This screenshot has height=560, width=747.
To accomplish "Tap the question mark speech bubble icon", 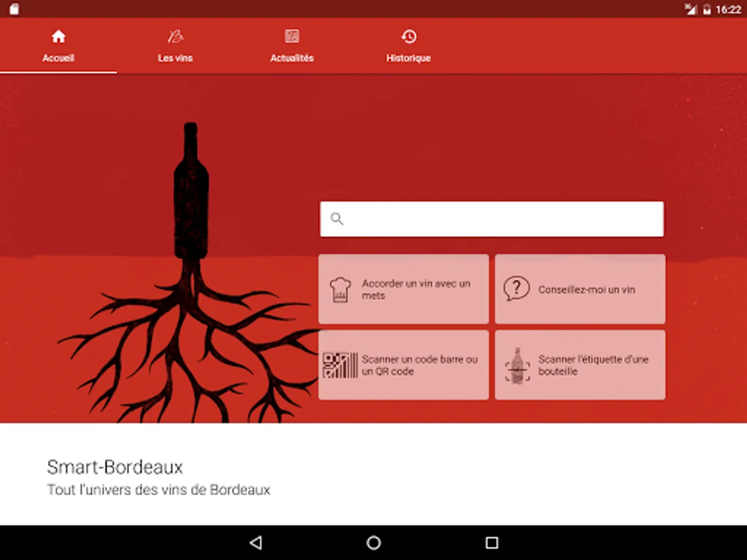I will pos(517,289).
